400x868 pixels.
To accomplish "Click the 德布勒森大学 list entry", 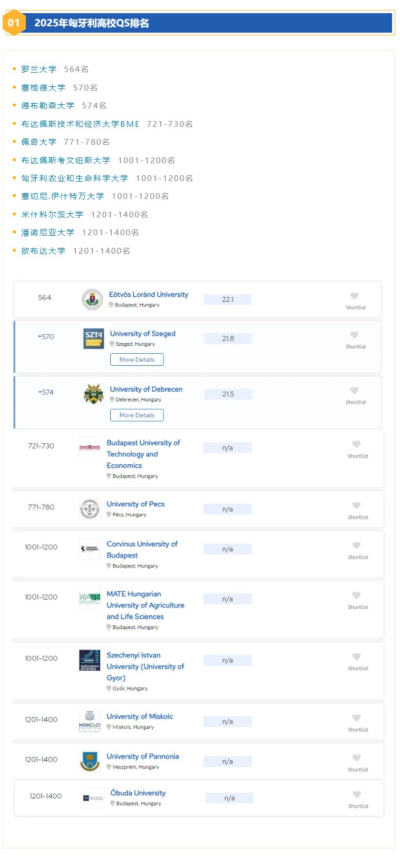I will click(x=48, y=106).
